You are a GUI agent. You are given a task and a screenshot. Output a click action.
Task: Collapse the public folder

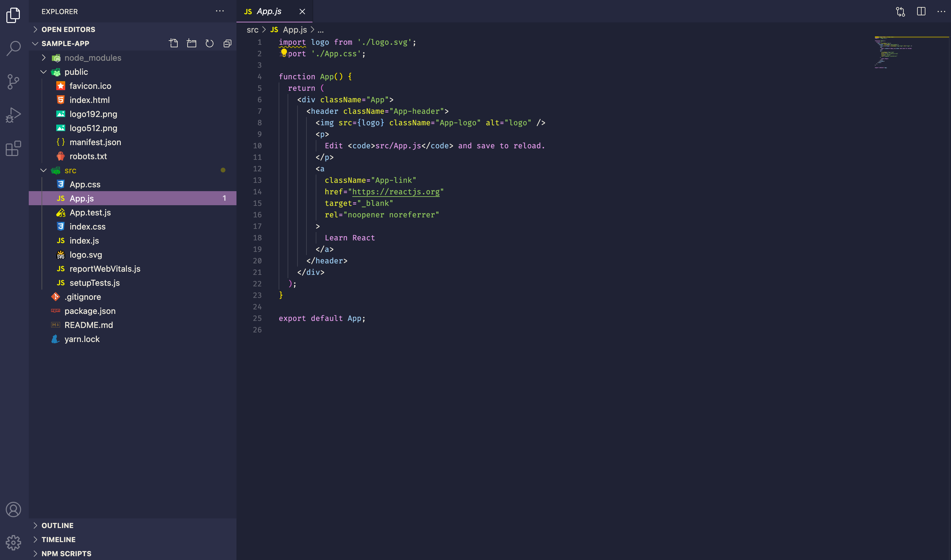(x=76, y=72)
